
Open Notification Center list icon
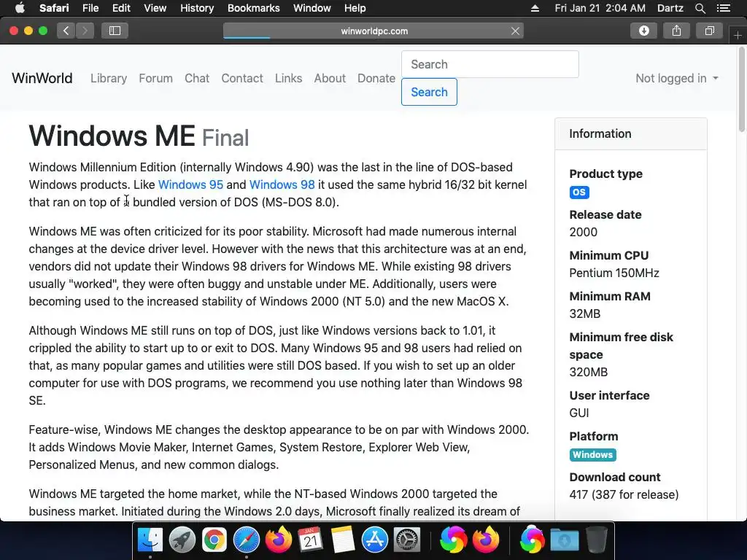724,8
